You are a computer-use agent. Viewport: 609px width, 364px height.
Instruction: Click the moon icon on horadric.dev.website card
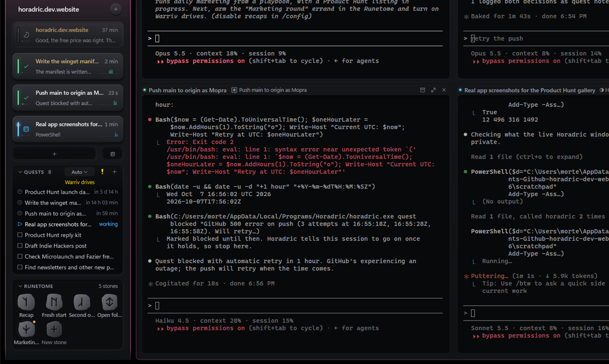(x=26, y=35)
